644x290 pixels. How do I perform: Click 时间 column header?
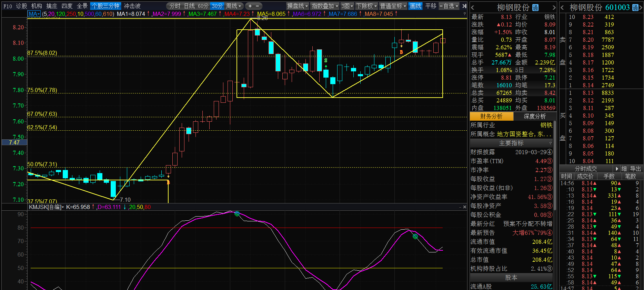(566, 176)
